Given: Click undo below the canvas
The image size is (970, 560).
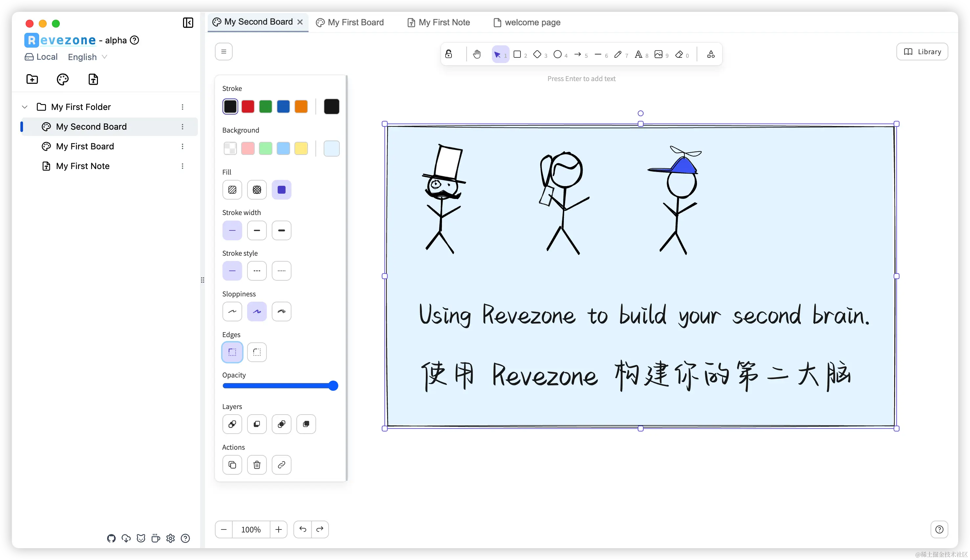Looking at the screenshot, I should coord(303,529).
